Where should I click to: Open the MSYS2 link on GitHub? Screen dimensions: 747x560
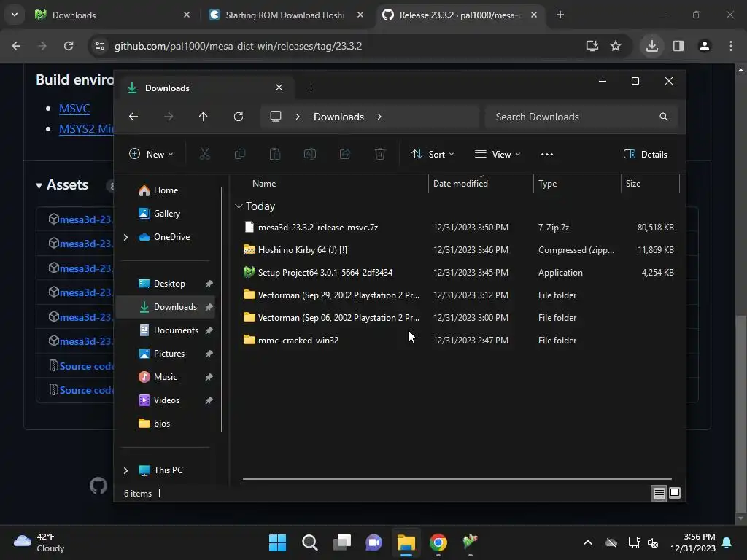click(x=86, y=128)
